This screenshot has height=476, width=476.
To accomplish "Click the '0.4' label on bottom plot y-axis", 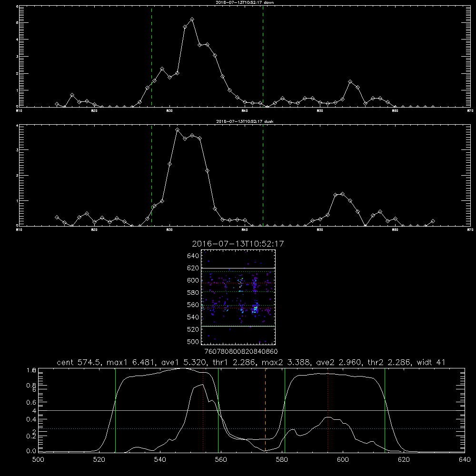I will 31,419.
